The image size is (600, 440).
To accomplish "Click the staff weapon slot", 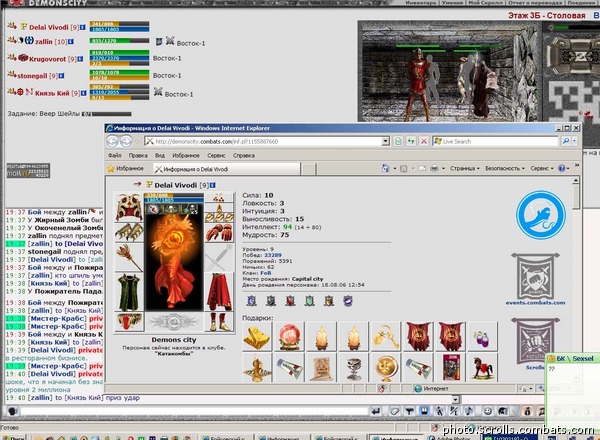I will (129, 258).
